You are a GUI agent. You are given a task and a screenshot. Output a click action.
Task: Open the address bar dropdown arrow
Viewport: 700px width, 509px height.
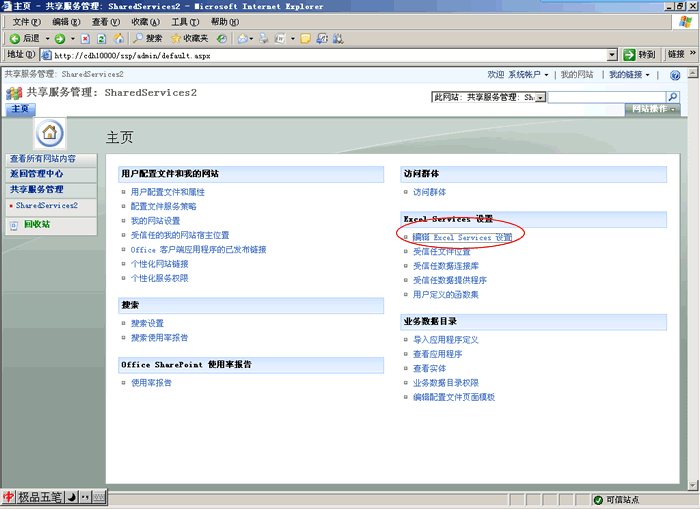[612, 55]
